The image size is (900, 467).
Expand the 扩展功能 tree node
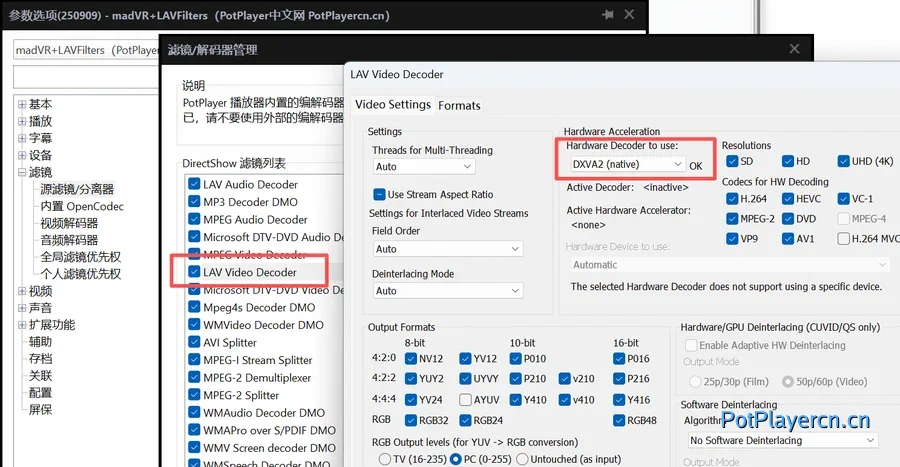(22, 325)
